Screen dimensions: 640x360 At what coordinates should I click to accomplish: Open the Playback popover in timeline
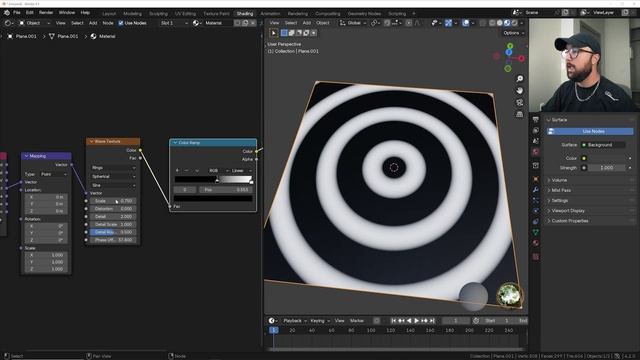click(295, 321)
